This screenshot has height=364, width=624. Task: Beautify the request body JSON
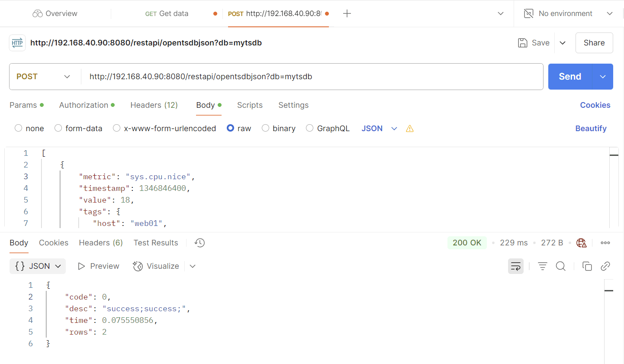coord(591,129)
